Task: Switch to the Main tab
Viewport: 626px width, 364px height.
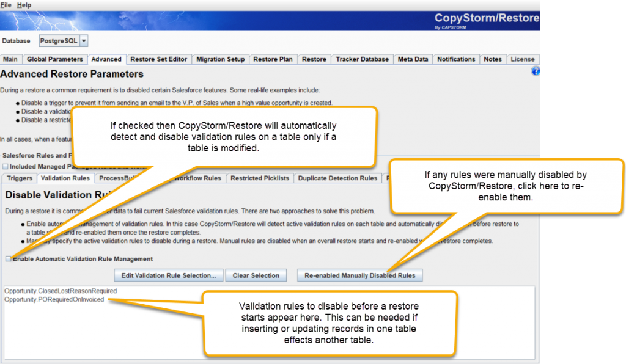Action: tap(10, 59)
